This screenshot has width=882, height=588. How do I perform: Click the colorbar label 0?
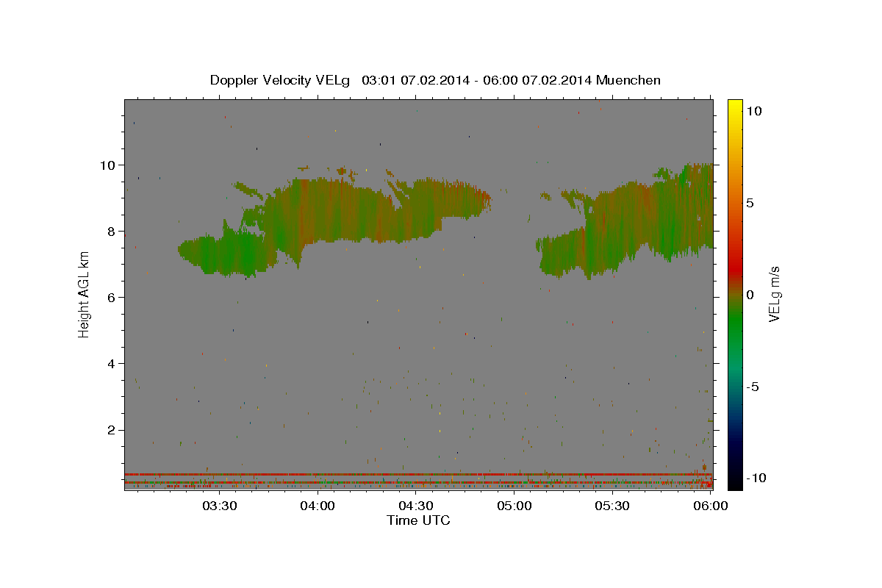[750, 295]
